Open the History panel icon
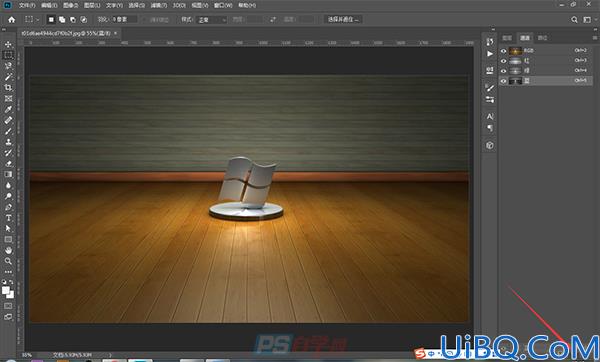 tap(490, 41)
